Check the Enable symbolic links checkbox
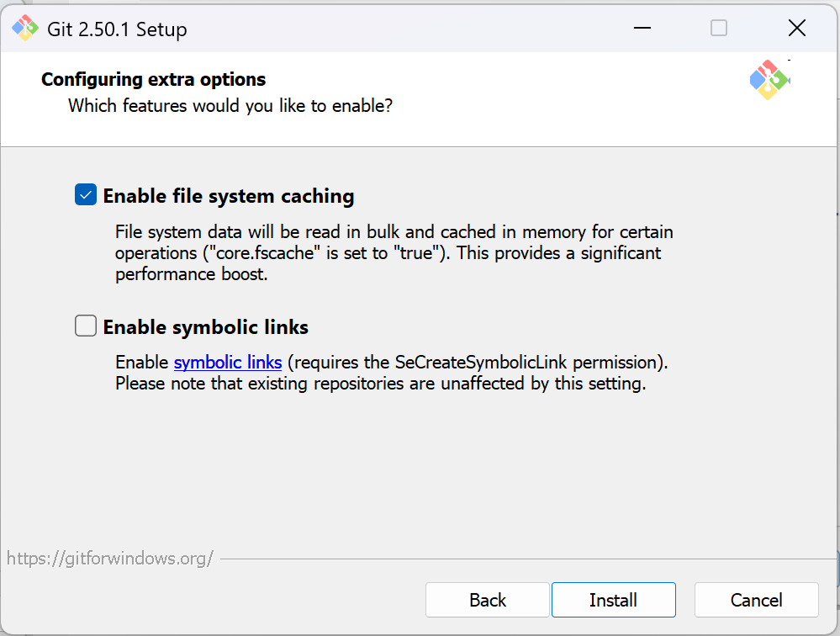 pyautogui.click(x=86, y=326)
